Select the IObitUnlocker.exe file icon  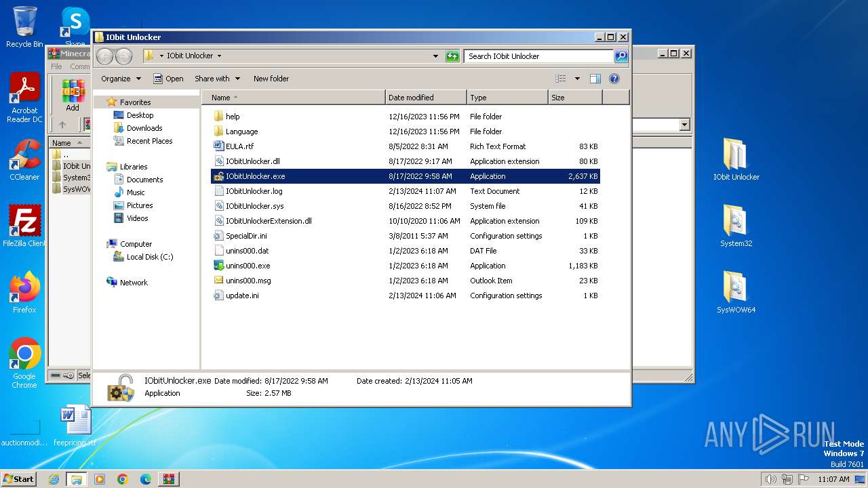(218, 176)
